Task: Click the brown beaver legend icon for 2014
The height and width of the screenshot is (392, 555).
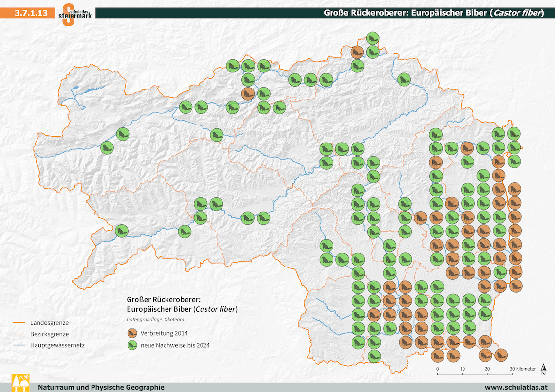Action: pos(132,333)
